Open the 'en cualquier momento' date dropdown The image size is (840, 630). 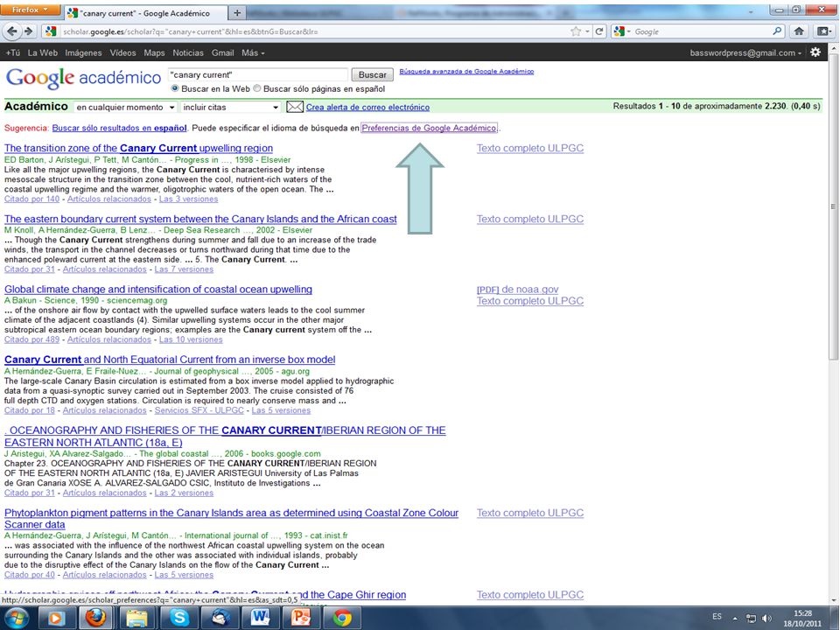[x=125, y=107]
